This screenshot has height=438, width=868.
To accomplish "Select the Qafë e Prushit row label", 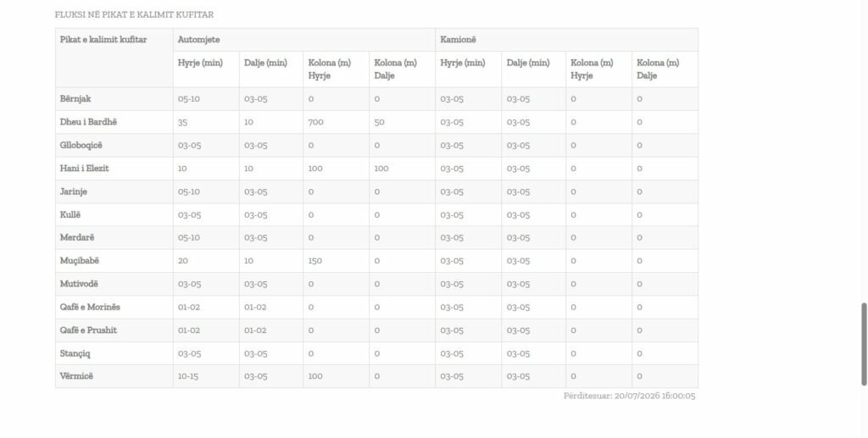I will [88, 330].
